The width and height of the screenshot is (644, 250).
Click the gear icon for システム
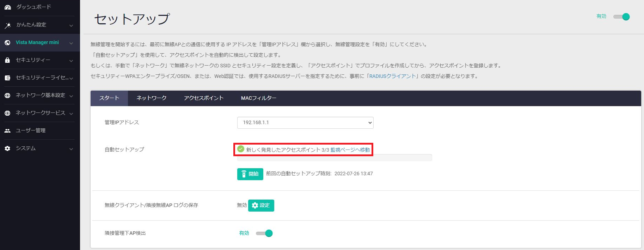pyautogui.click(x=7, y=148)
